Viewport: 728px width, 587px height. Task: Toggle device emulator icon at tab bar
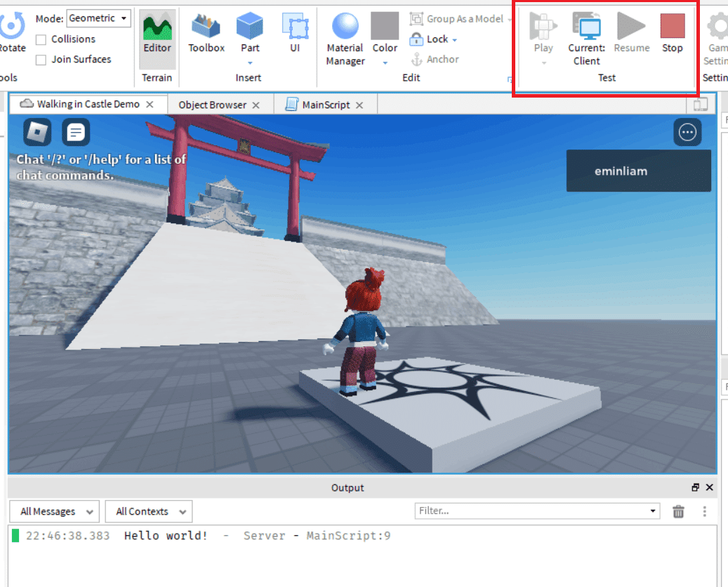click(701, 105)
